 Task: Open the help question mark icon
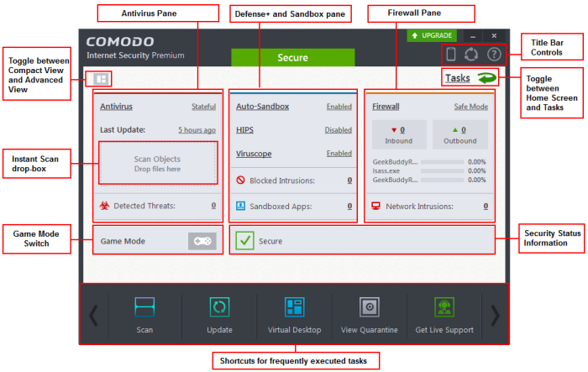click(494, 55)
